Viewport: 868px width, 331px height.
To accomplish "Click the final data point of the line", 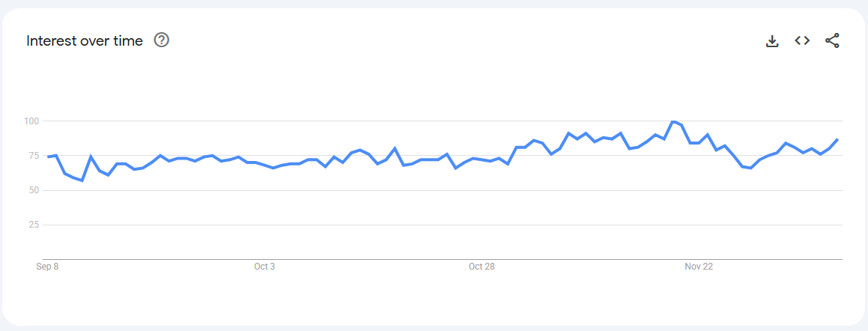I will click(837, 139).
